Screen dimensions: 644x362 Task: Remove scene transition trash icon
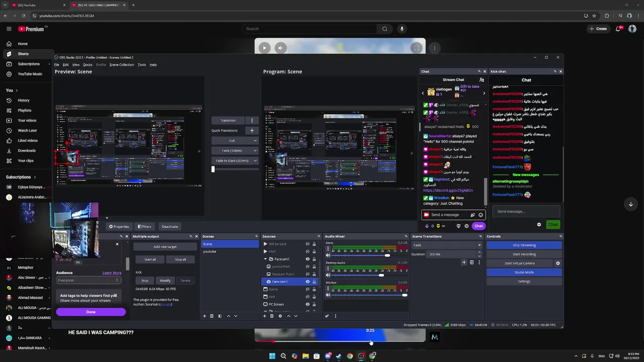(471, 262)
